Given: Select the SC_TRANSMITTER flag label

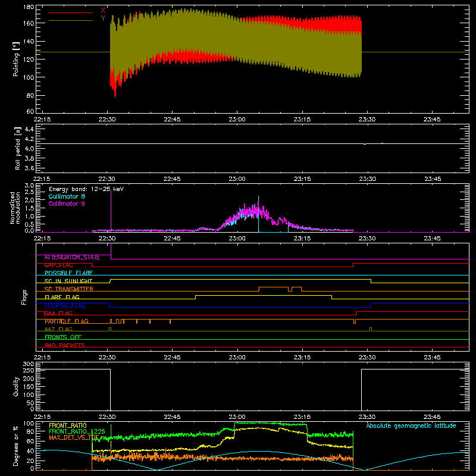Looking at the screenshot, I should click(x=68, y=289).
